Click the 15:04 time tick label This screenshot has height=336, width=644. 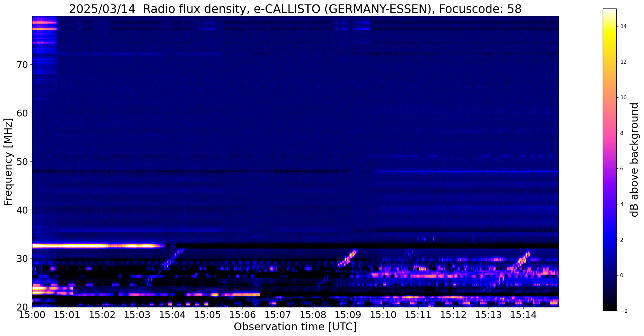coord(172,315)
